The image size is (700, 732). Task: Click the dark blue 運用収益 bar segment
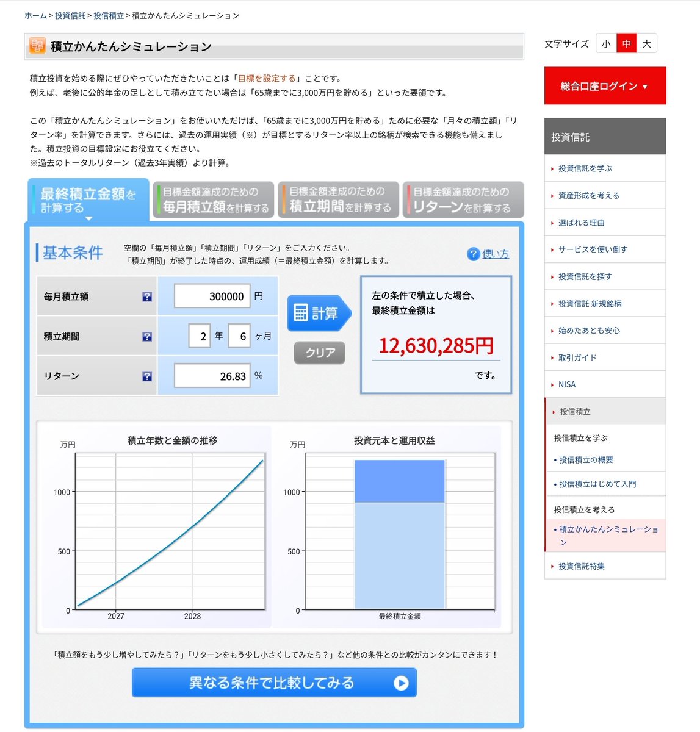[x=400, y=481]
